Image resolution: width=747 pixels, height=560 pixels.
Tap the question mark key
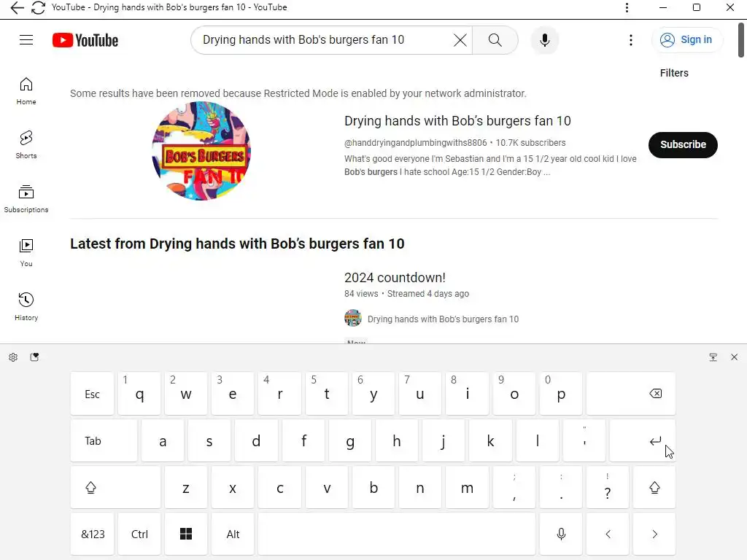[608, 488]
